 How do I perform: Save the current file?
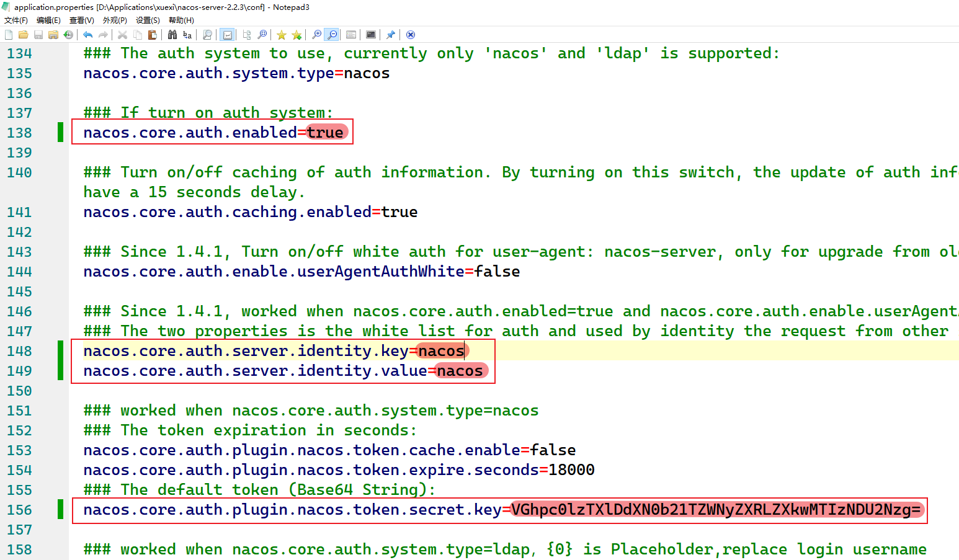pyautogui.click(x=38, y=34)
